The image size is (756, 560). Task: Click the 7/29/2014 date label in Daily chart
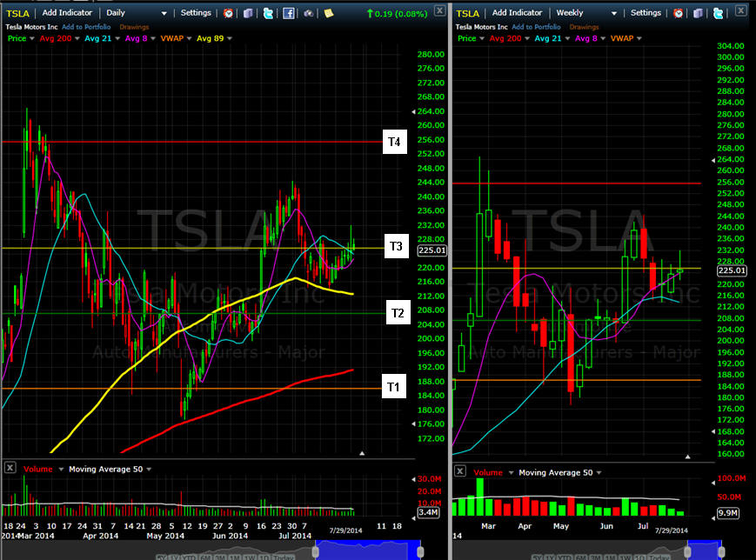click(x=345, y=530)
